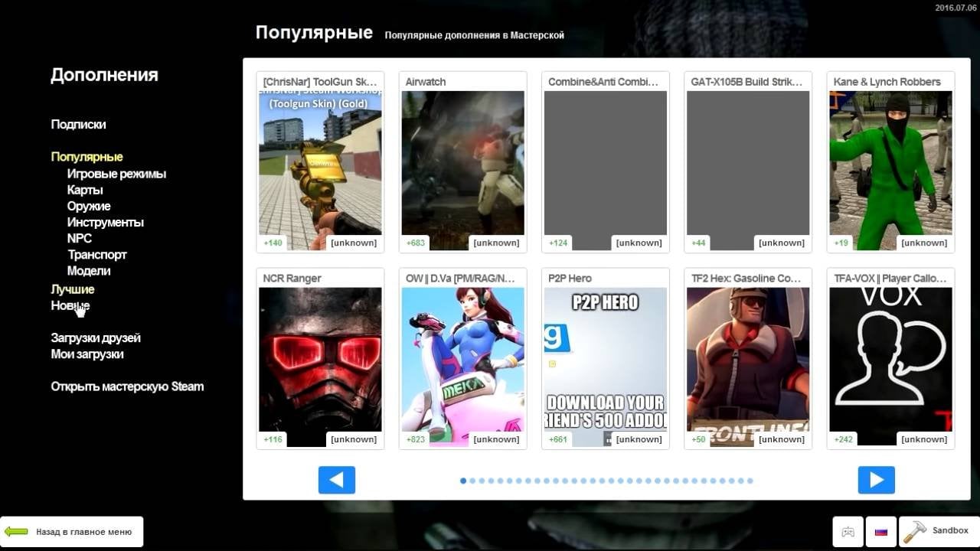Select Популярные category
This screenshot has width=980, height=551.
click(x=87, y=157)
